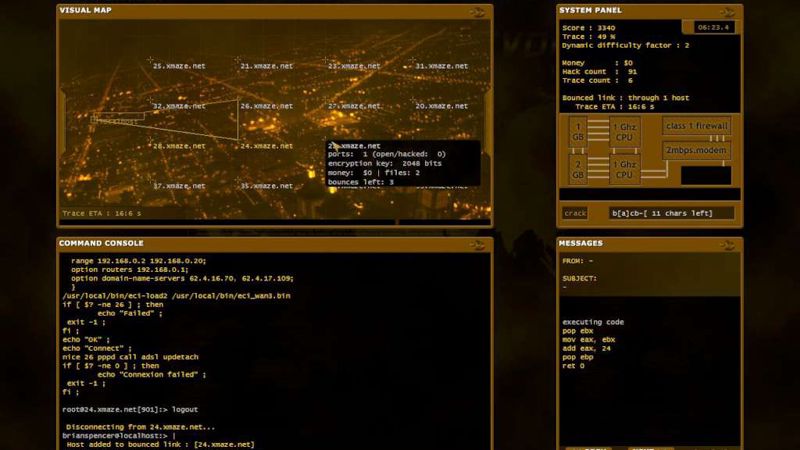Click the VISUAL MAP panel title
This screenshot has height=450, width=800.
[x=85, y=10]
